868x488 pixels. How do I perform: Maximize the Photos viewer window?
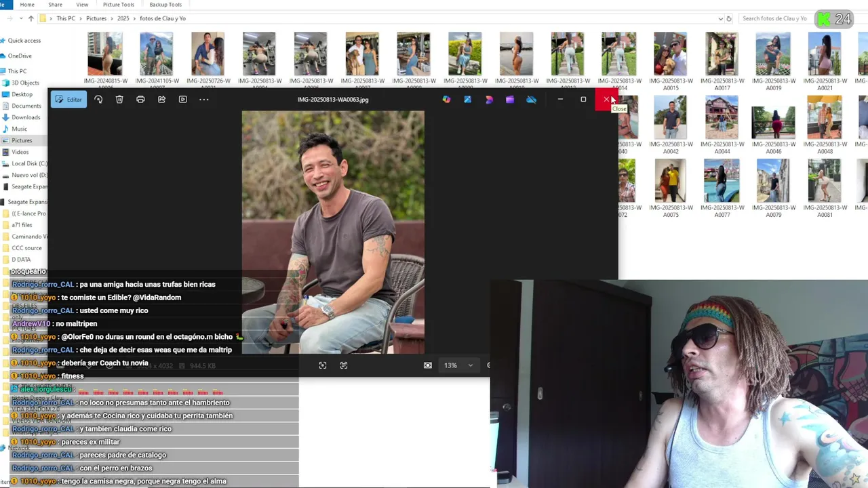pos(583,100)
